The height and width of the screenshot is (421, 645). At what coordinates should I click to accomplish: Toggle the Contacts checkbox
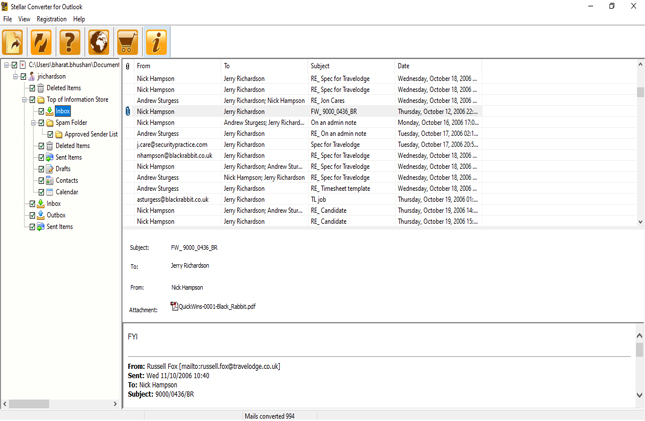(42, 180)
